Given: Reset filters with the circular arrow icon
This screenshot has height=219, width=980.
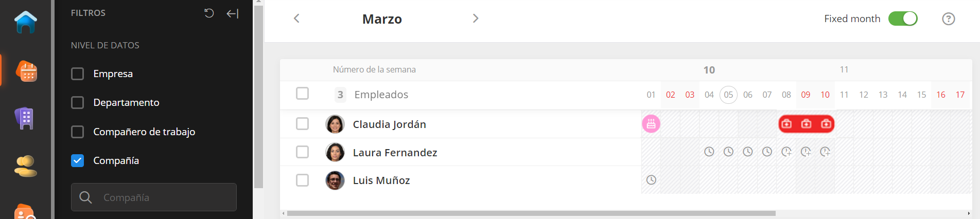Looking at the screenshot, I should (209, 13).
